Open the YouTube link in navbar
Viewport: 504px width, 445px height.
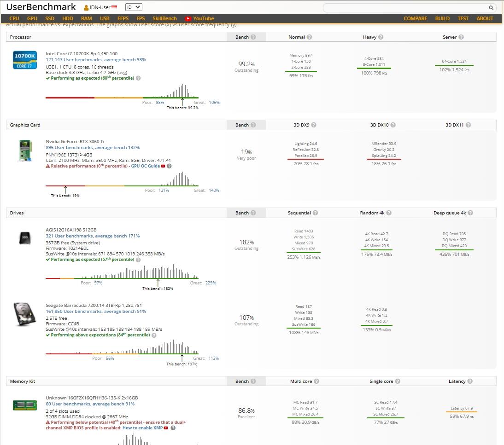coord(199,18)
